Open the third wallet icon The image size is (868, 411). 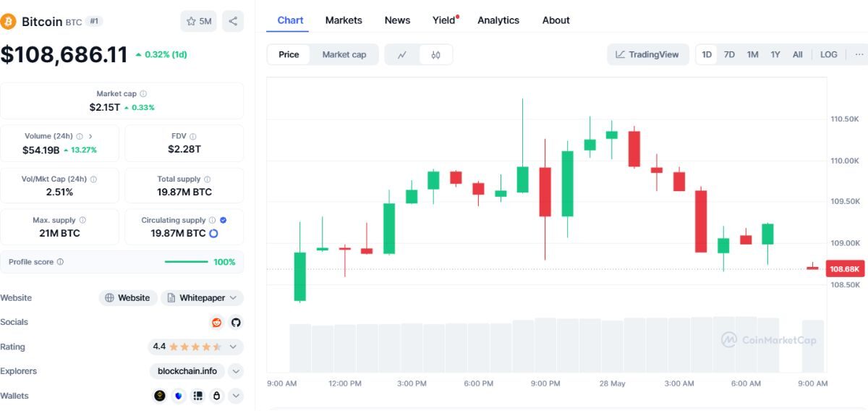(x=197, y=396)
